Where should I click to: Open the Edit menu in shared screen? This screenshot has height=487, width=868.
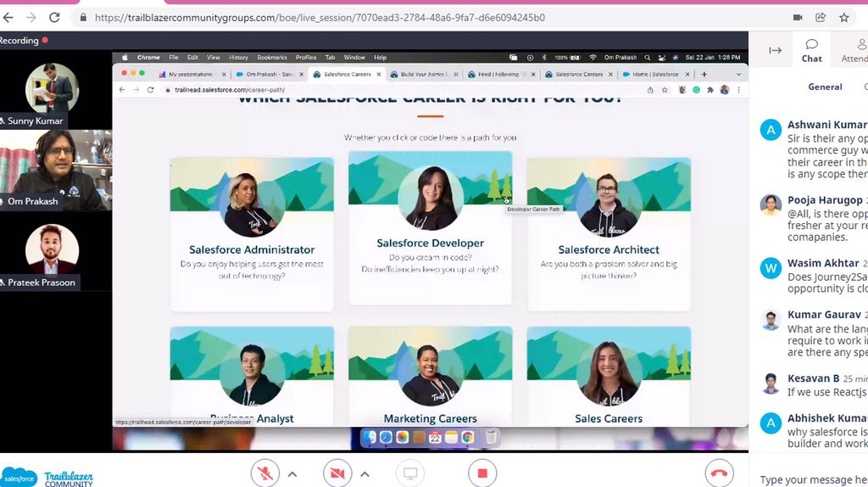click(x=192, y=58)
